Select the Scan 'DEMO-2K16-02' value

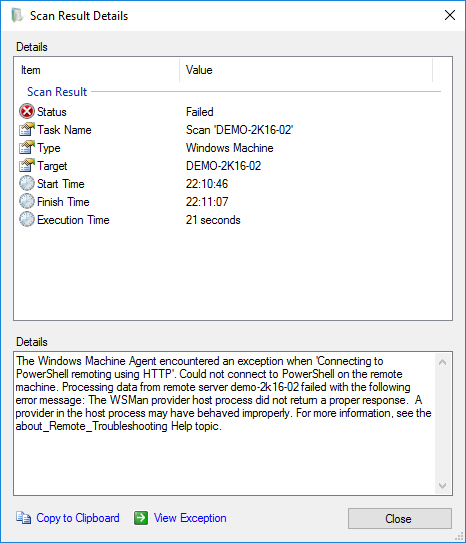(240, 130)
